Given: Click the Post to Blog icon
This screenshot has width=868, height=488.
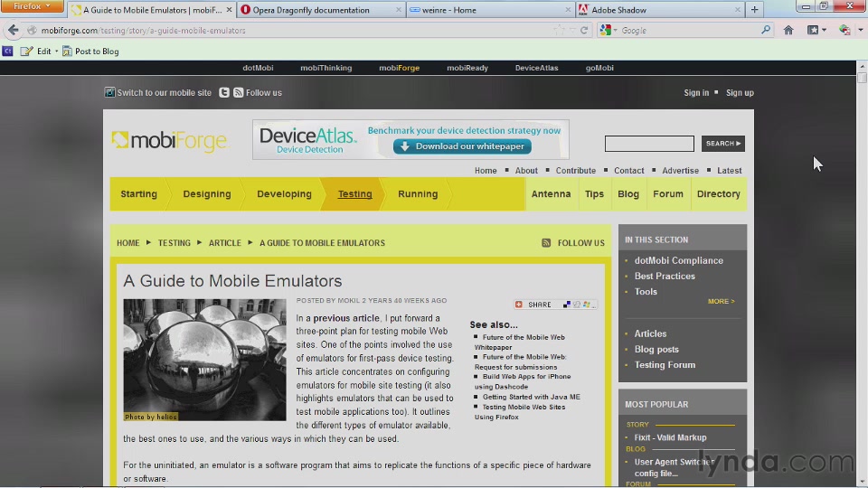Looking at the screenshot, I should click(x=67, y=51).
